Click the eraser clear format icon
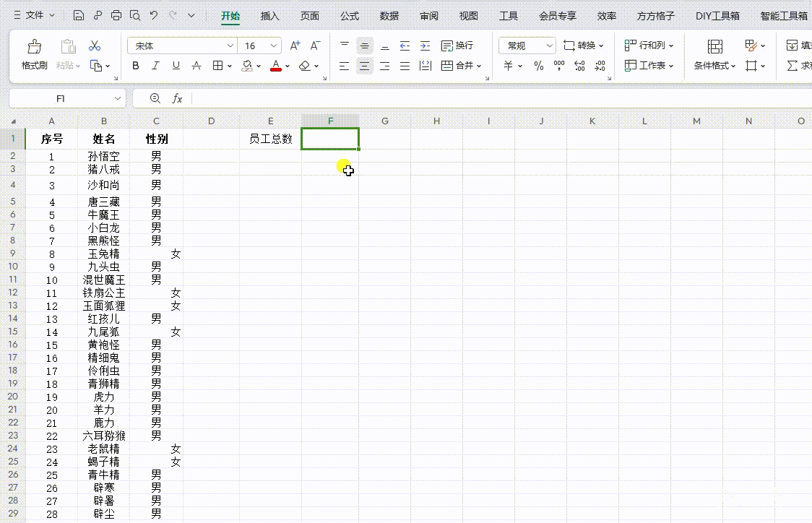 [x=305, y=66]
